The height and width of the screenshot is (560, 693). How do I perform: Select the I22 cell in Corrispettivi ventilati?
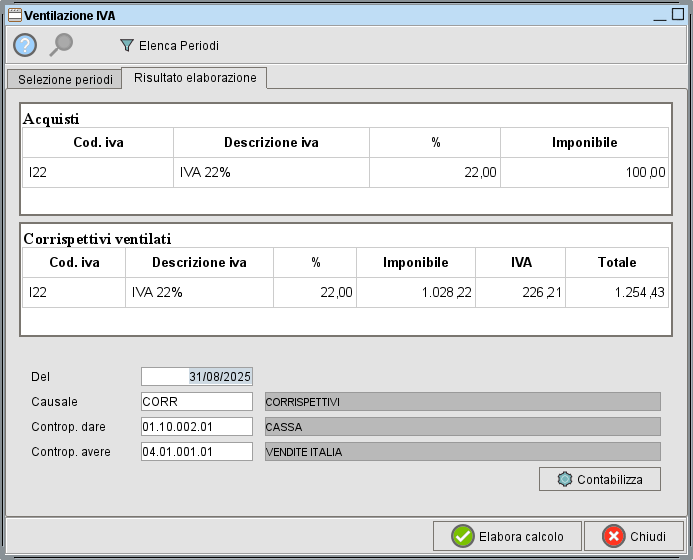point(74,293)
